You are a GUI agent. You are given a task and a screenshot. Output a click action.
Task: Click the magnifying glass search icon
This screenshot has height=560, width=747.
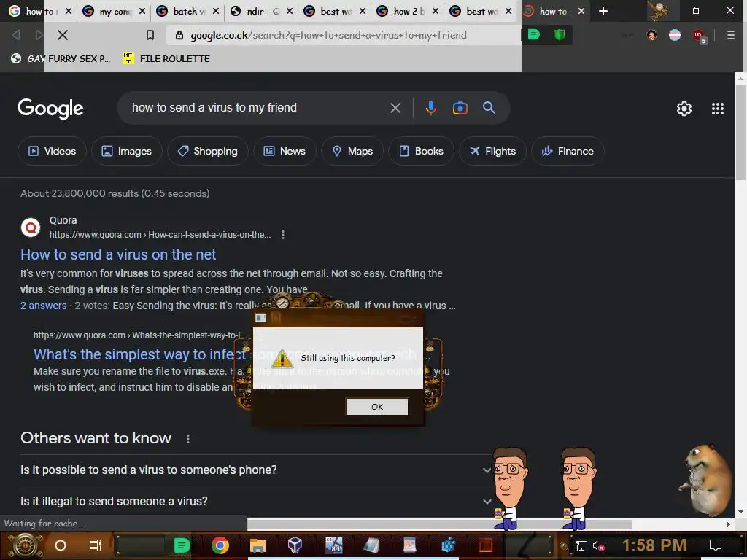point(489,108)
